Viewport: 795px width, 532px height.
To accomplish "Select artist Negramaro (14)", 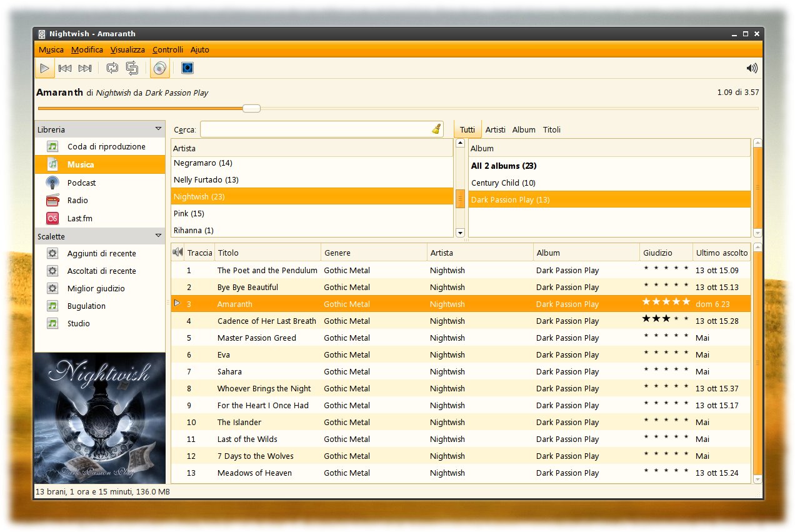I will [312, 163].
